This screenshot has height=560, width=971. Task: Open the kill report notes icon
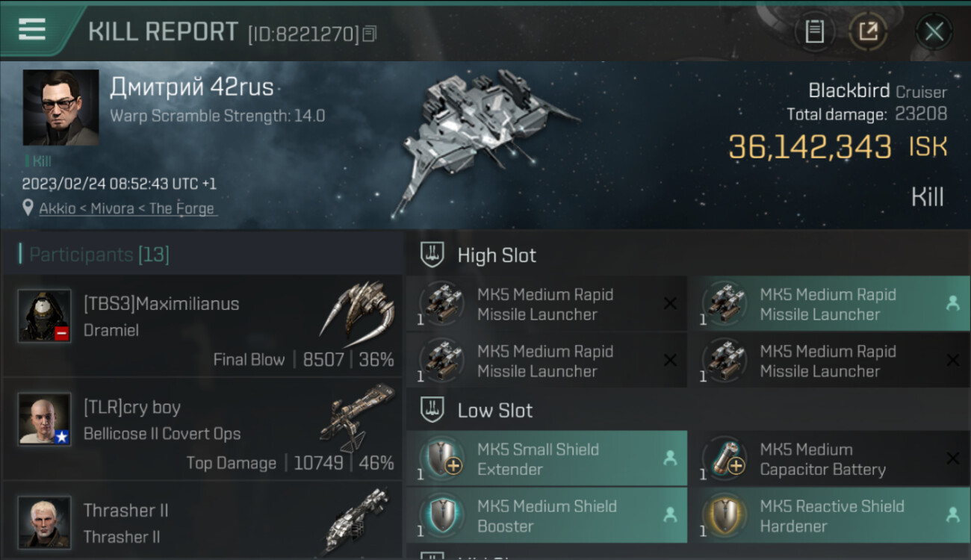pos(814,31)
